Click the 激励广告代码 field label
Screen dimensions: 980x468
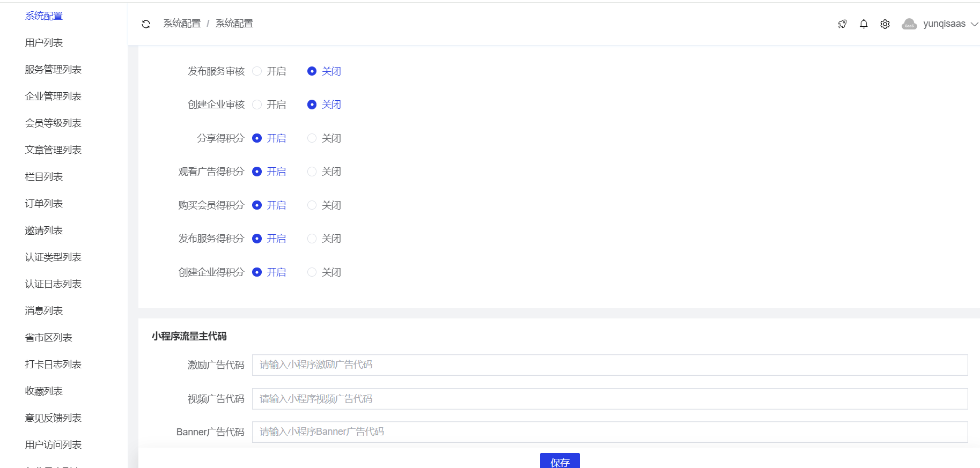[x=216, y=365]
